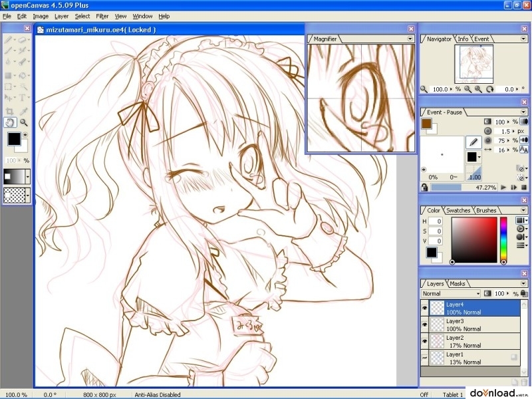The width and height of the screenshot is (532, 399).
Task: Stop the event playback
Action: pyautogui.click(x=524, y=188)
